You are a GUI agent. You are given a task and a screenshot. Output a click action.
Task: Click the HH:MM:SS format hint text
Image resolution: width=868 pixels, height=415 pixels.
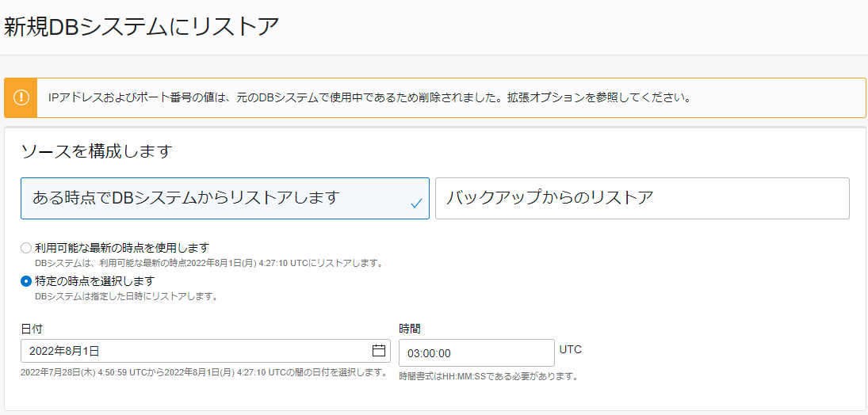click(x=488, y=377)
